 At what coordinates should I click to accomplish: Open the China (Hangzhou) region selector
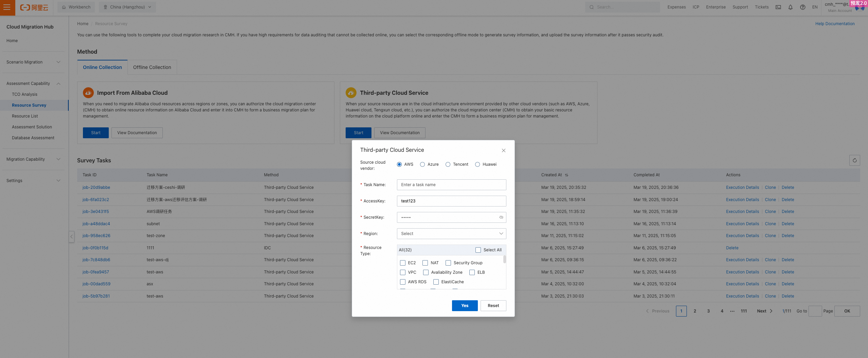(127, 7)
